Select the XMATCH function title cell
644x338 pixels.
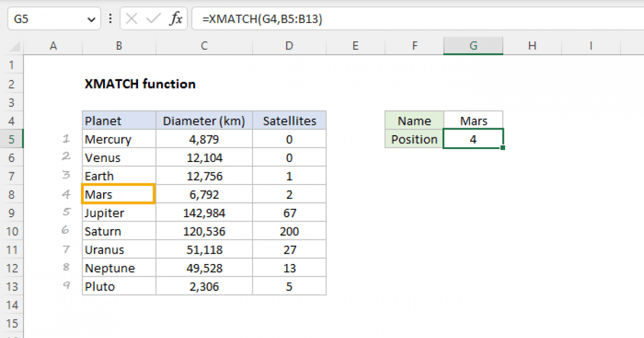[140, 84]
